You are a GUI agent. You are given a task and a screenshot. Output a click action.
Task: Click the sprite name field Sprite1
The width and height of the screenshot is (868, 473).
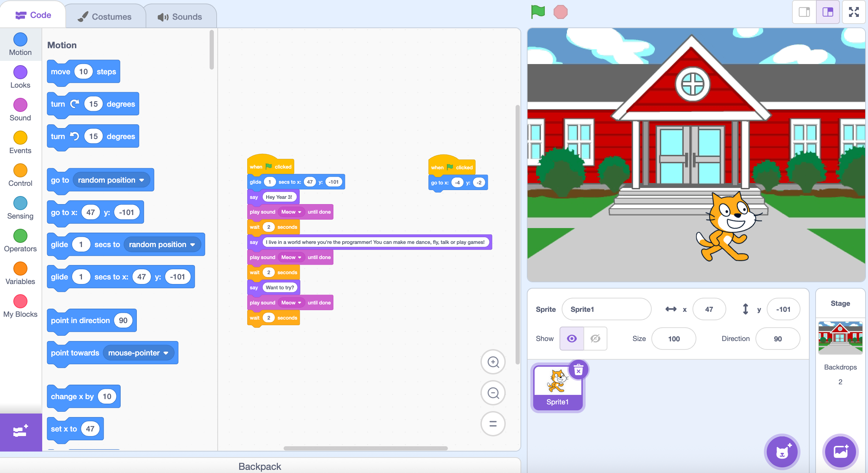(607, 309)
